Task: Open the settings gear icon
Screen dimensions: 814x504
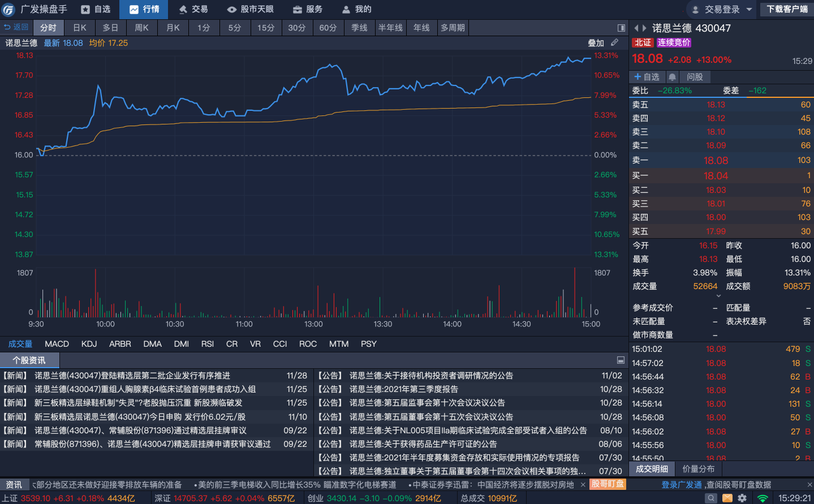Action: pos(742,498)
